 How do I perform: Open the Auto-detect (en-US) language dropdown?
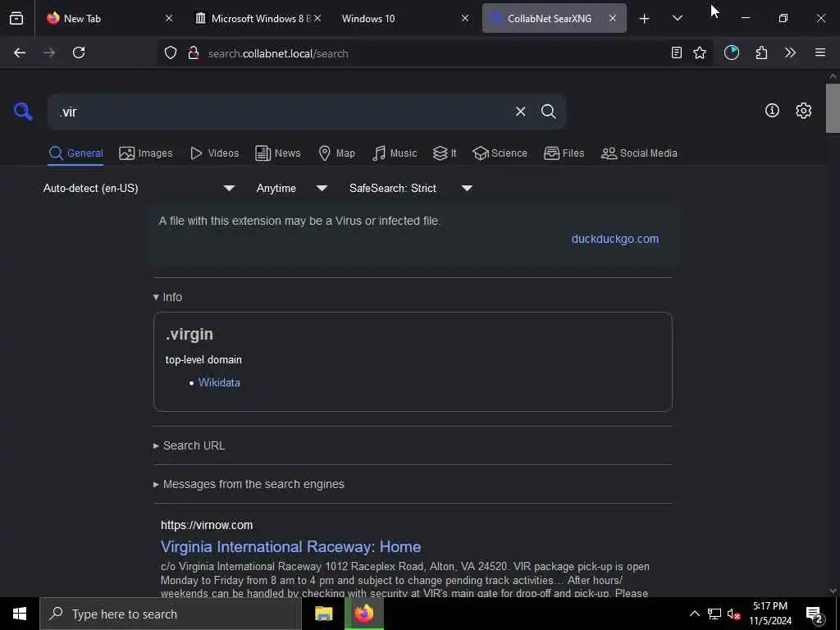click(139, 188)
